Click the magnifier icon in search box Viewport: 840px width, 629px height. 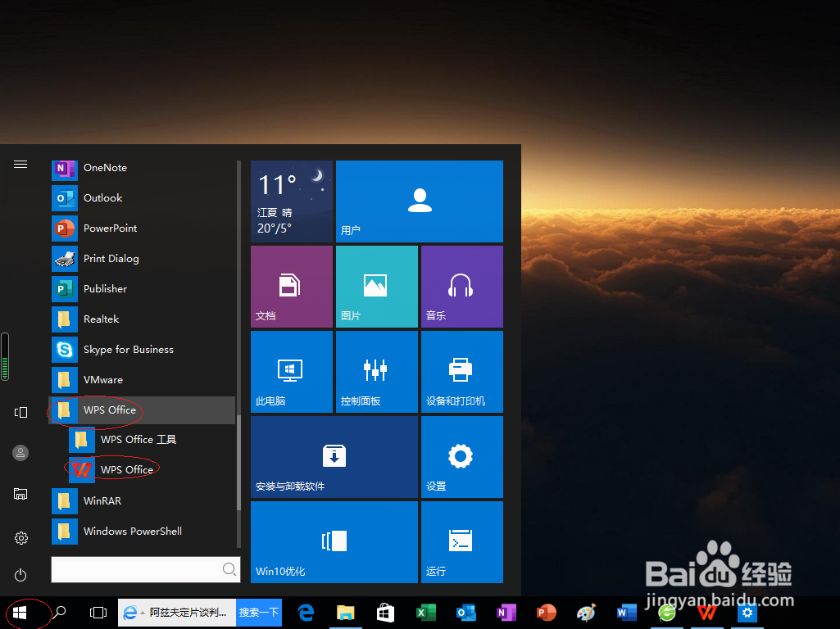[229, 569]
